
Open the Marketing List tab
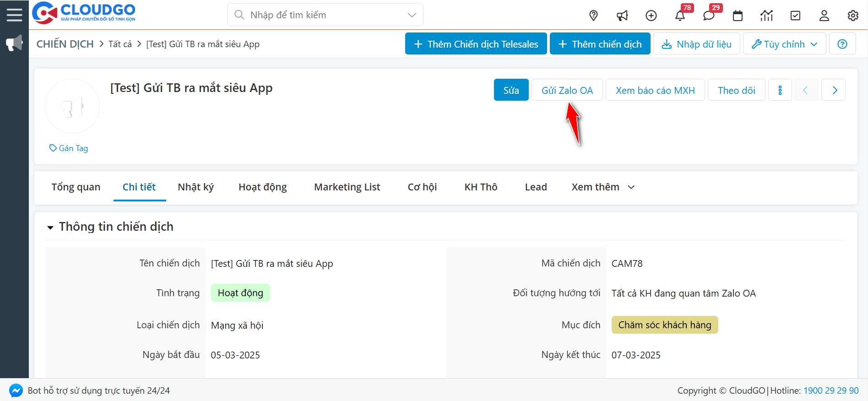(x=347, y=187)
